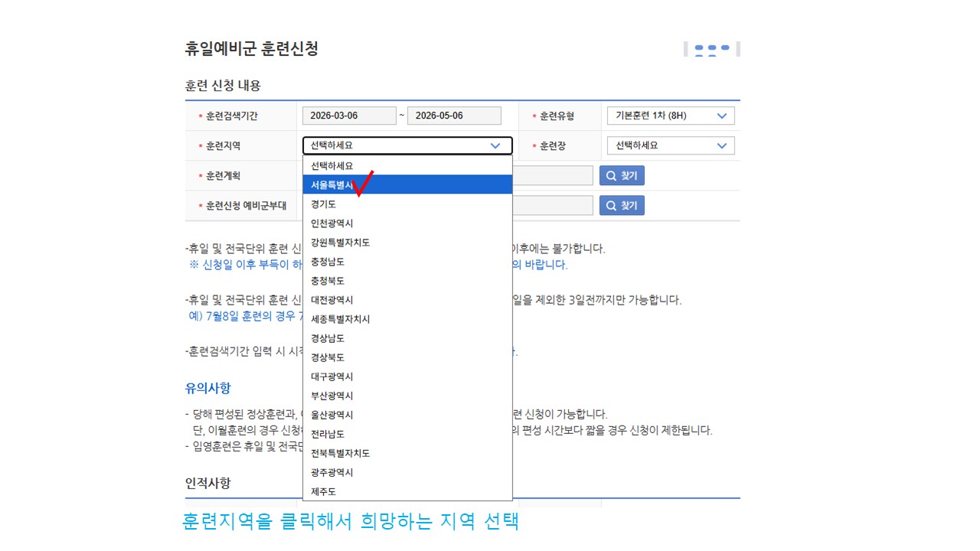
Task: Click the 훈련계획 text input field
Action: pos(552,176)
